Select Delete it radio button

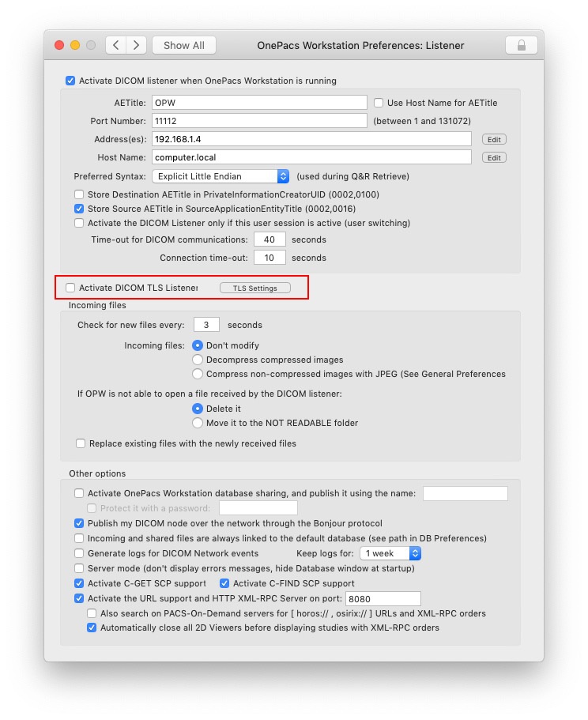(198, 409)
